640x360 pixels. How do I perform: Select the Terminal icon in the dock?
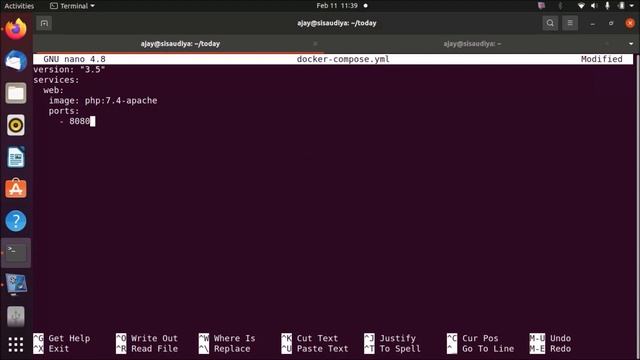(16, 253)
